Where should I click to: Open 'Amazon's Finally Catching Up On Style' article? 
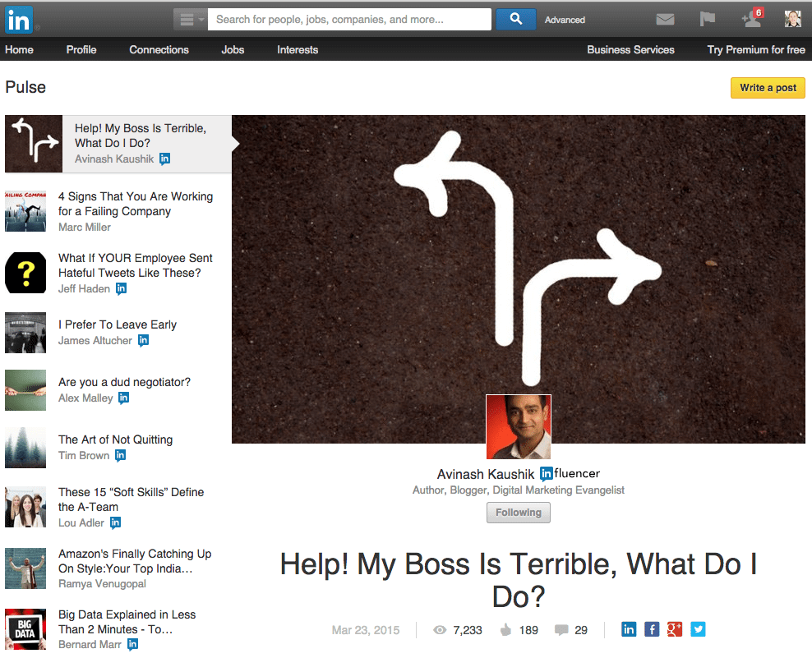tap(135, 561)
